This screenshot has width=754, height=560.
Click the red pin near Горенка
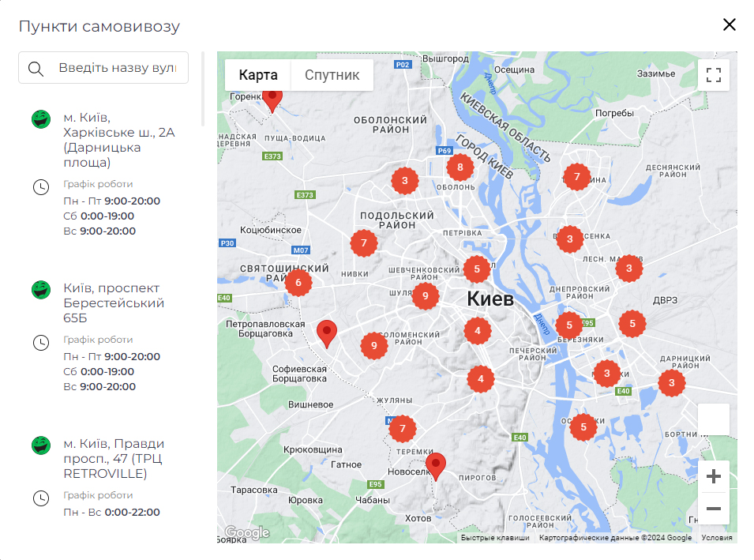coord(272,101)
